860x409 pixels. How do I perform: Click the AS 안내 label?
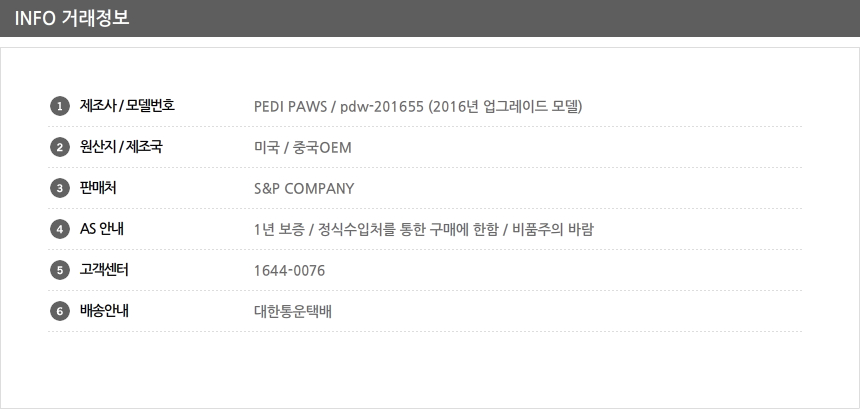[102, 229]
